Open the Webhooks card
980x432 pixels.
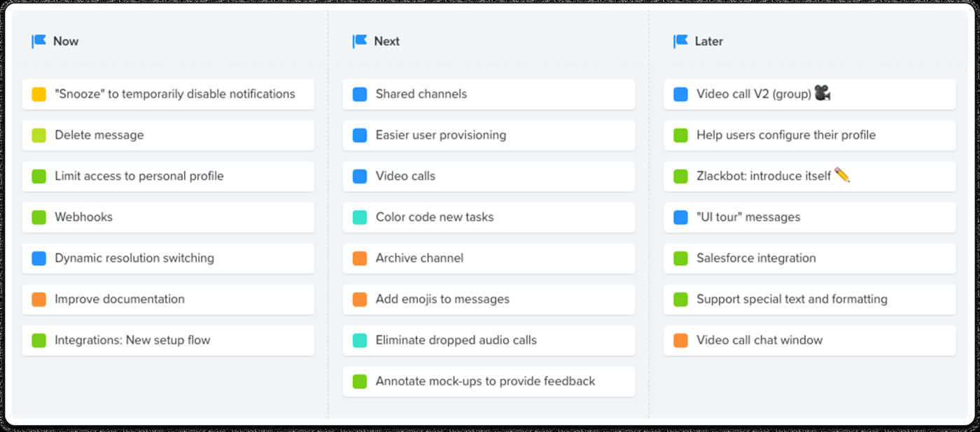[168, 217]
